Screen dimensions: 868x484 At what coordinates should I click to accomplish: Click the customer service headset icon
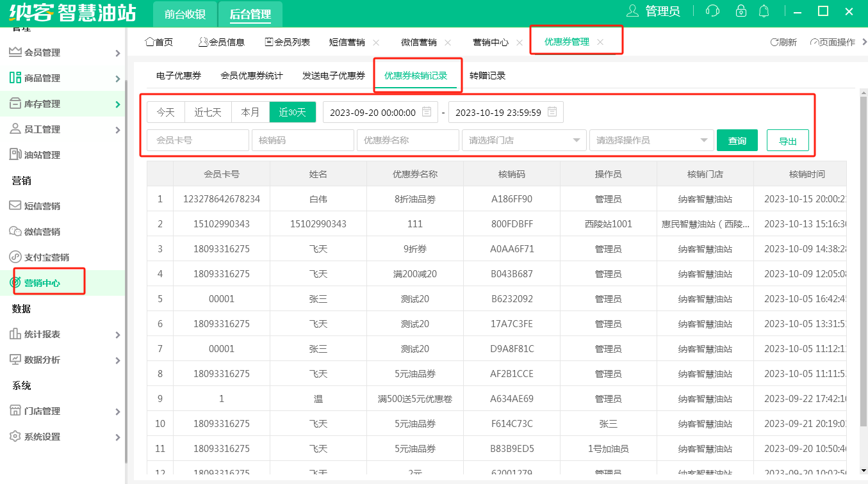click(x=712, y=11)
